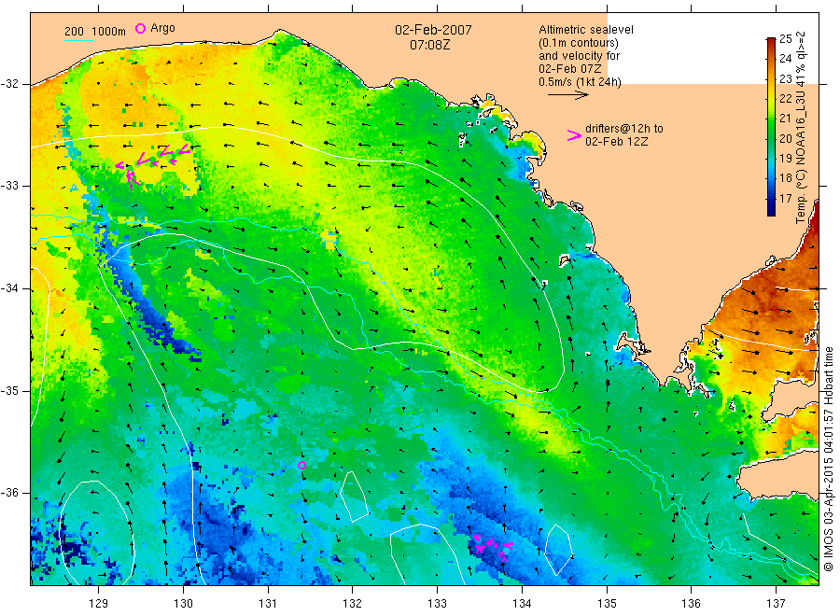Click the latitude axis label -34

(x=9, y=288)
